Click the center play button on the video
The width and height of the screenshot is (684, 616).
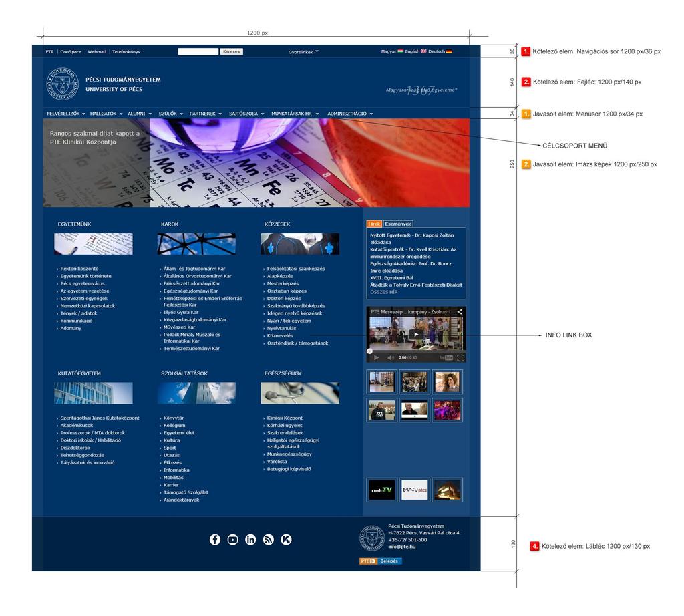(415, 335)
